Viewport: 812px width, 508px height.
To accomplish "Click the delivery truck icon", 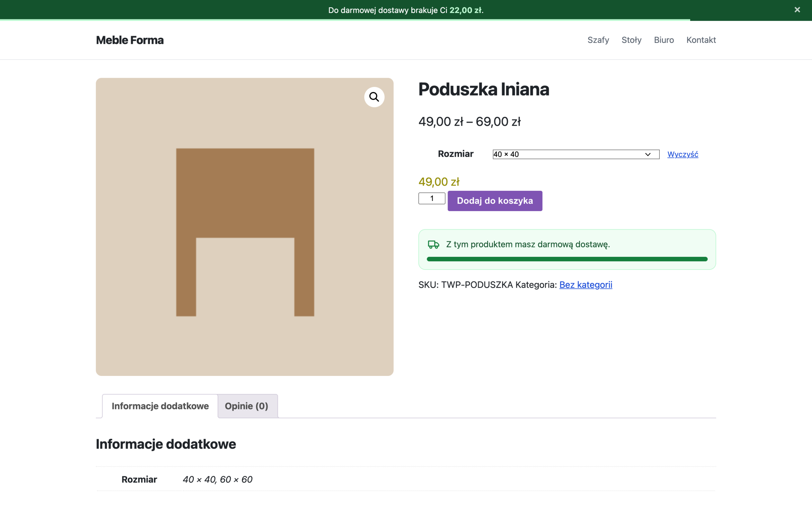I will click(x=434, y=244).
